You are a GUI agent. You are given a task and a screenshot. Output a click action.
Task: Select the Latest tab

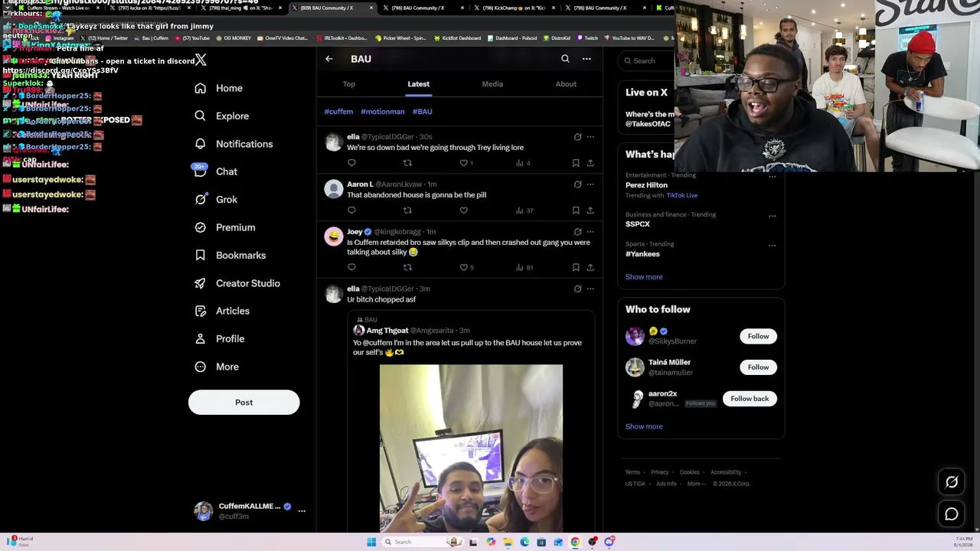(418, 84)
